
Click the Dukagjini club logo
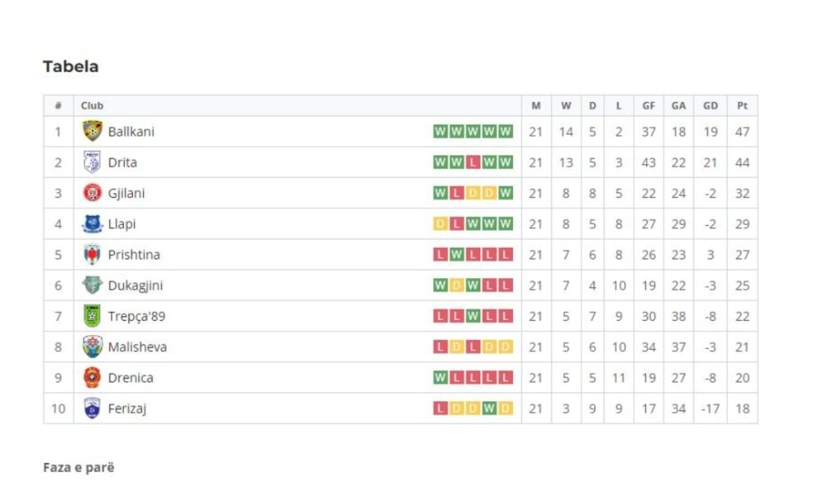tap(92, 285)
